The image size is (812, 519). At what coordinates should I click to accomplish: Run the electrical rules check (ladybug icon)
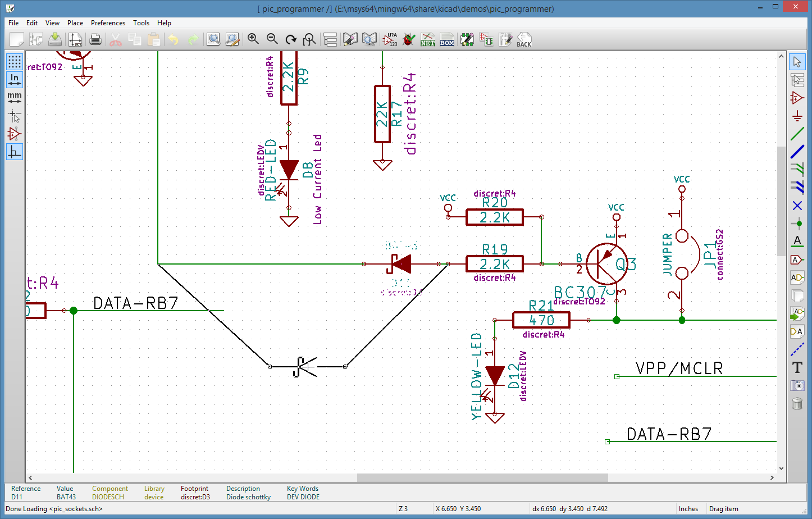(x=409, y=39)
